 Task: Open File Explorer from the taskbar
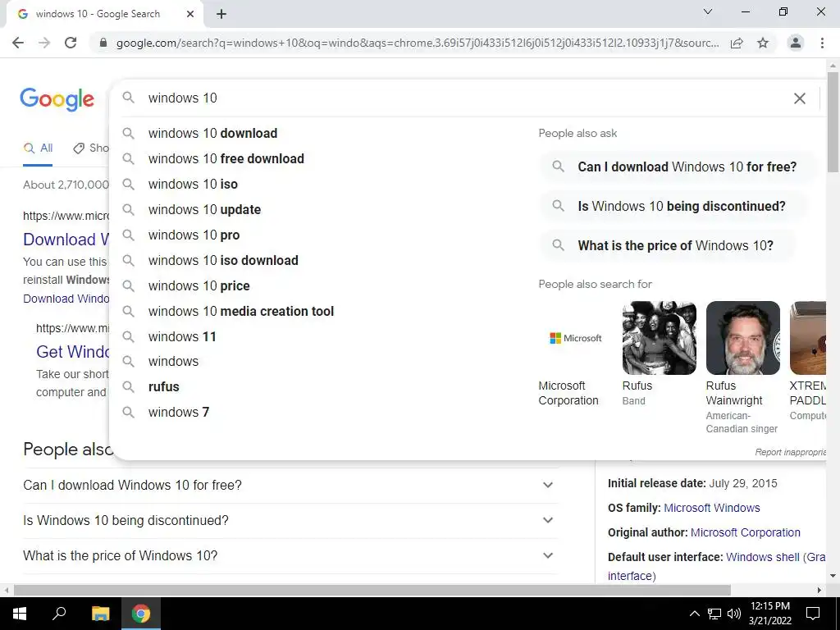(x=100, y=614)
